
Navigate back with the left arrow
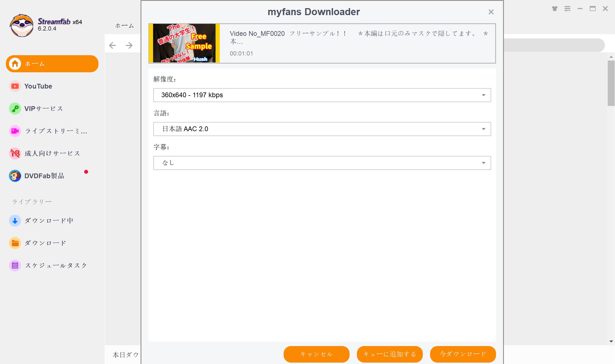(x=113, y=45)
